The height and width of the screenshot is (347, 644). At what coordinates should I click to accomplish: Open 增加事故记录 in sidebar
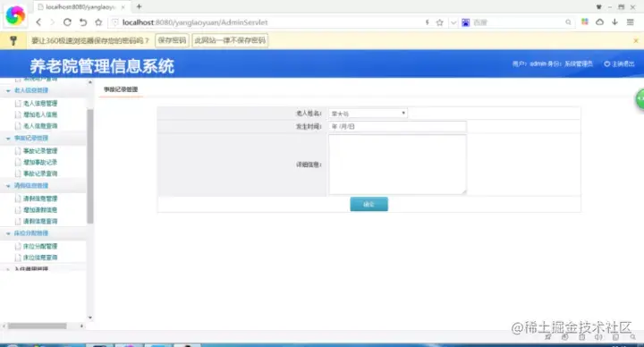(x=40, y=162)
